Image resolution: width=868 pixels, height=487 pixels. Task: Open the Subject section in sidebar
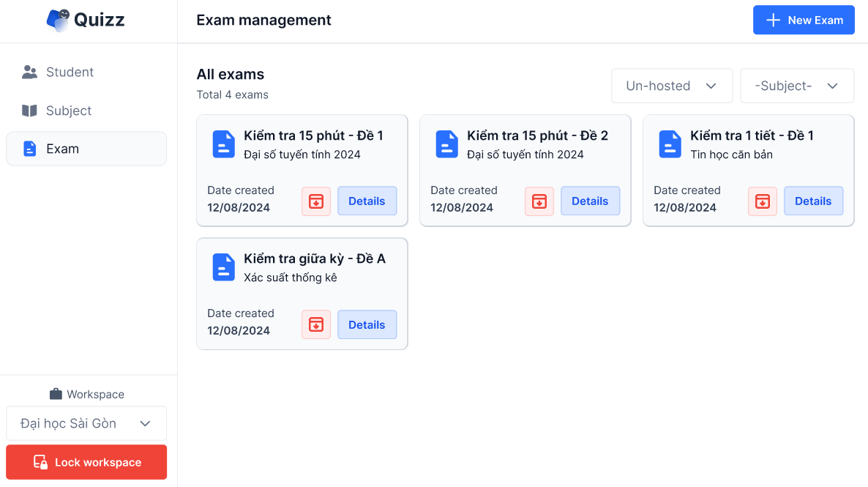point(68,111)
